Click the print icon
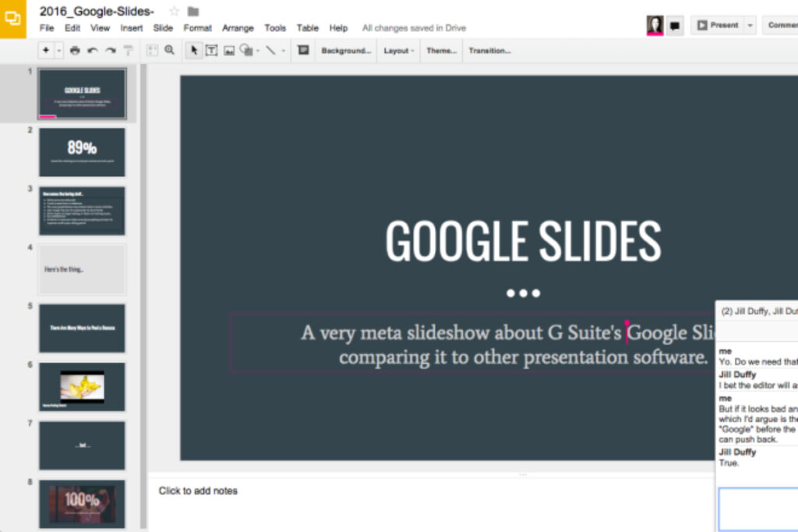 point(74,50)
